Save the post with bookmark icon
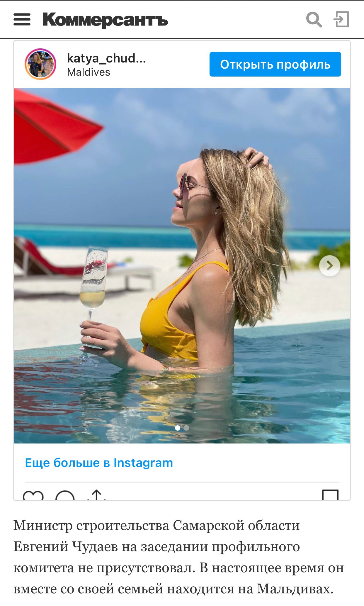Screen dimensions: 364x606 tap(330, 495)
